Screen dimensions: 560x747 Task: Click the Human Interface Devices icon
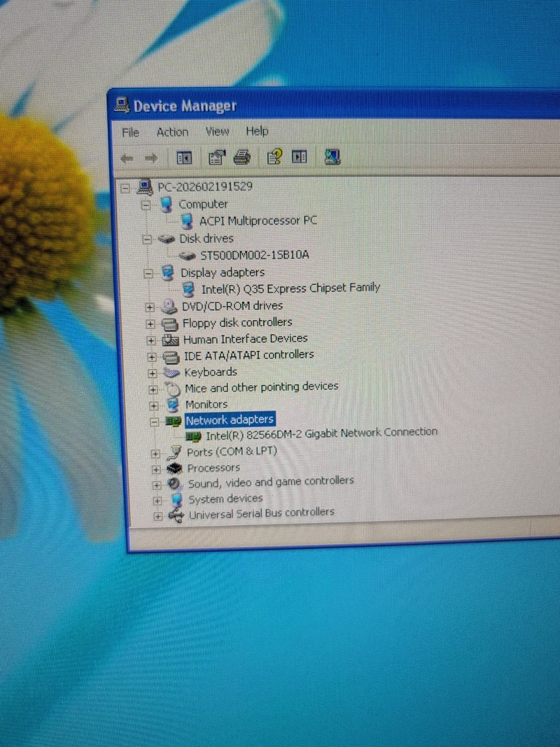(170, 340)
